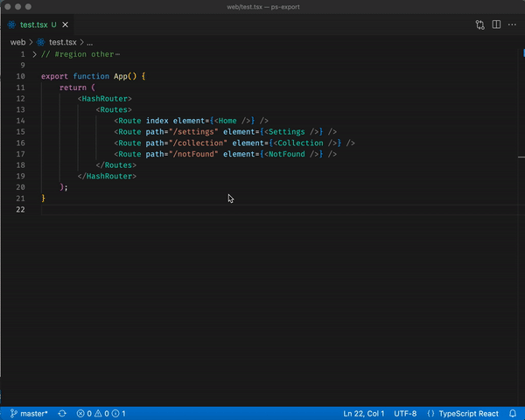Open the breadcrumb ellipsis symbol dropdown

(x=90, y=43)
